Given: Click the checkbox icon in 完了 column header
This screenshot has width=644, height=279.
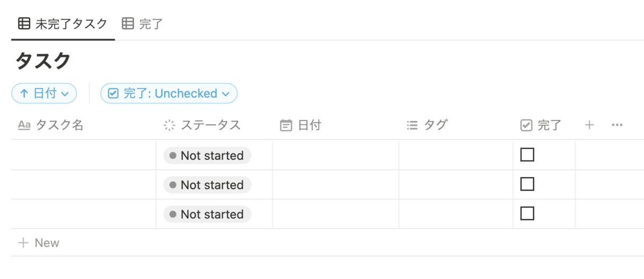Looking at the screenshot, I should point(526,126).
